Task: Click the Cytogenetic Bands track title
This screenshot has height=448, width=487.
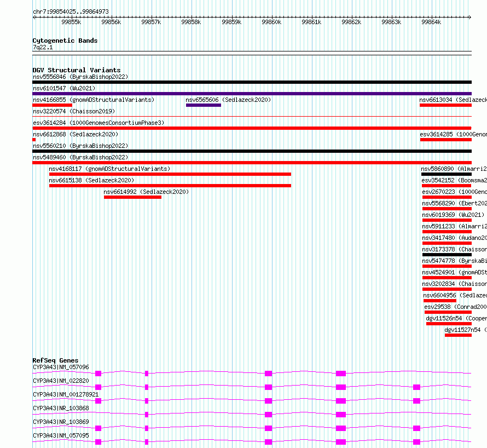Action: (x=65, y=41)
